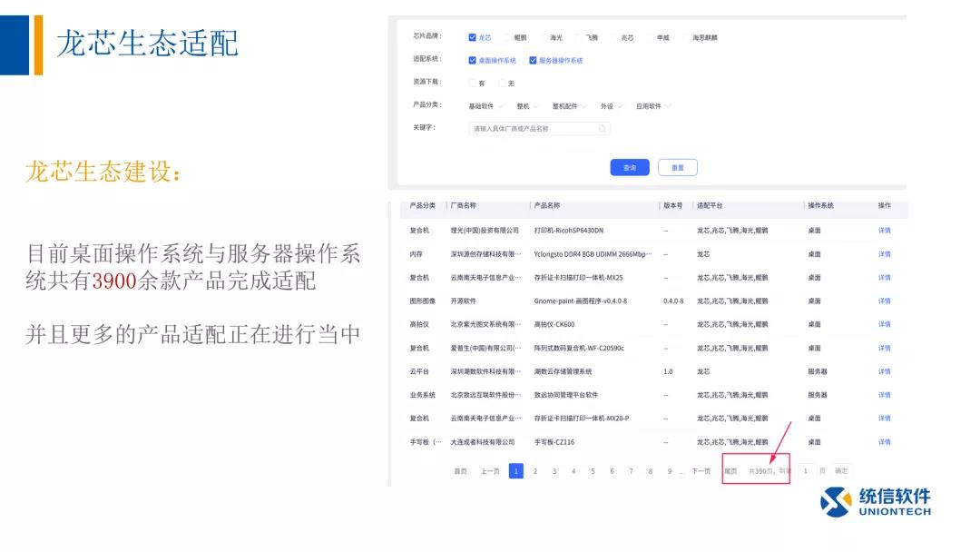Select 有 for resource download option

click(472, 84)
